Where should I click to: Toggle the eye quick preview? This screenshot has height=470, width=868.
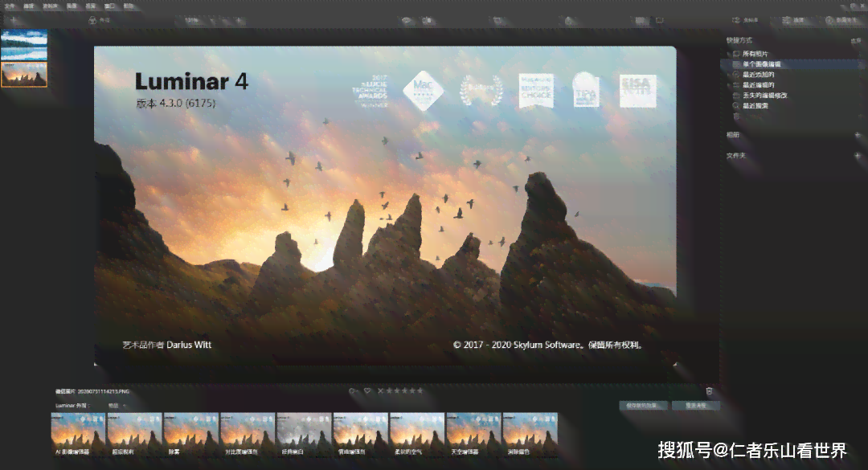click(x=407, y=20)
